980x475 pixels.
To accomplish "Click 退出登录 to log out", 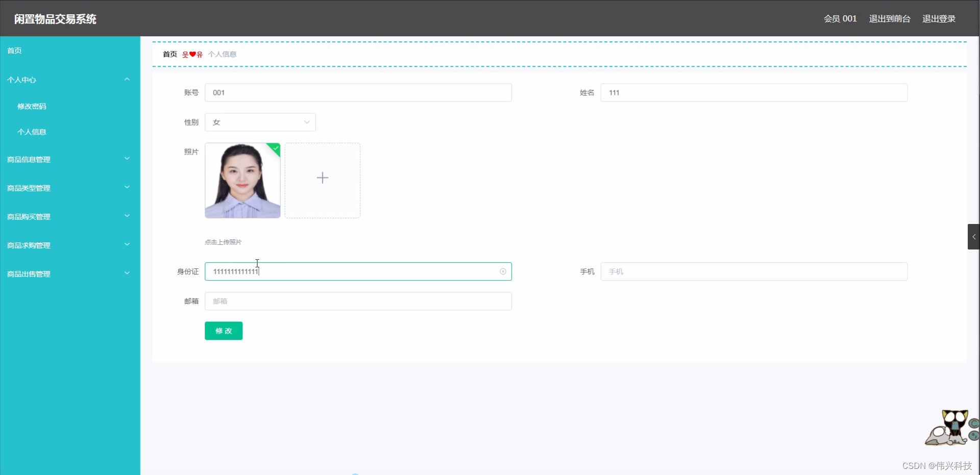I will 939,18.
